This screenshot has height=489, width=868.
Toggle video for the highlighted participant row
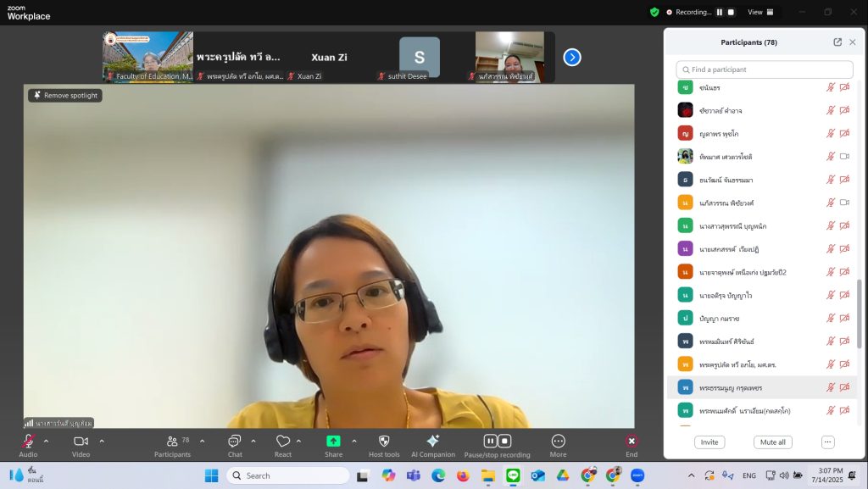click(x=845, y=387)
